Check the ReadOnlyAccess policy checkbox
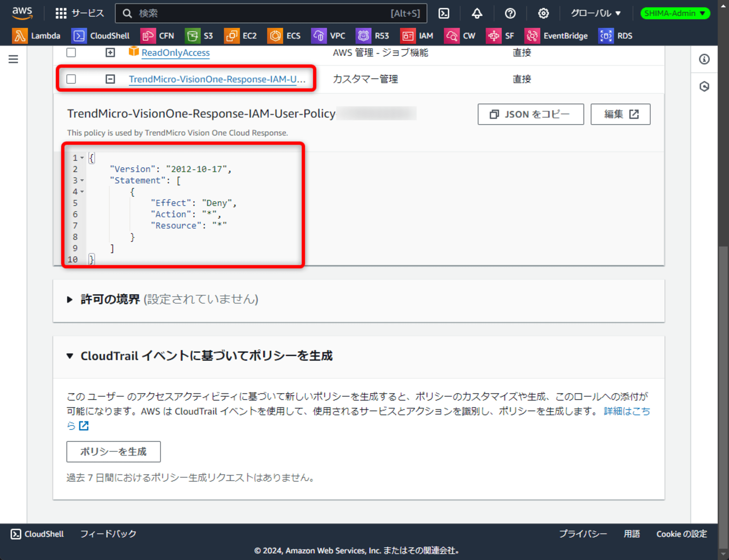Image resolution: width=729 pixels, height=560 pixels. coord(71,52)
